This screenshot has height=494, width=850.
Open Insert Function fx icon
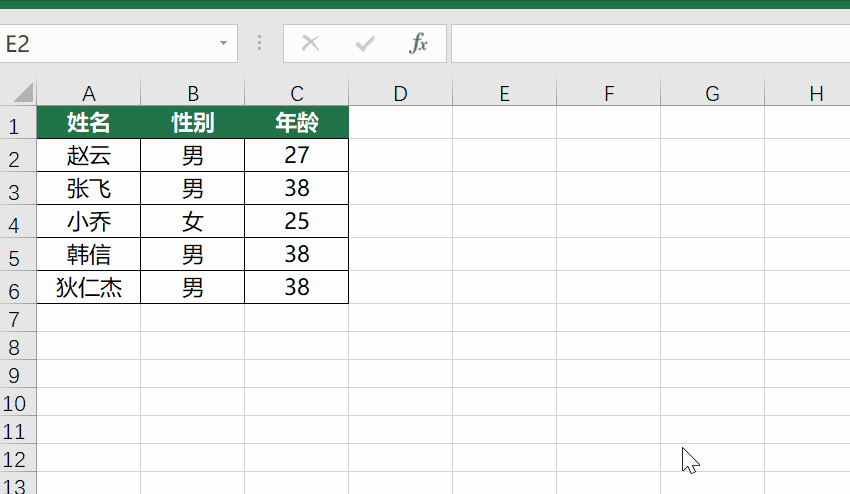[418, 43]
